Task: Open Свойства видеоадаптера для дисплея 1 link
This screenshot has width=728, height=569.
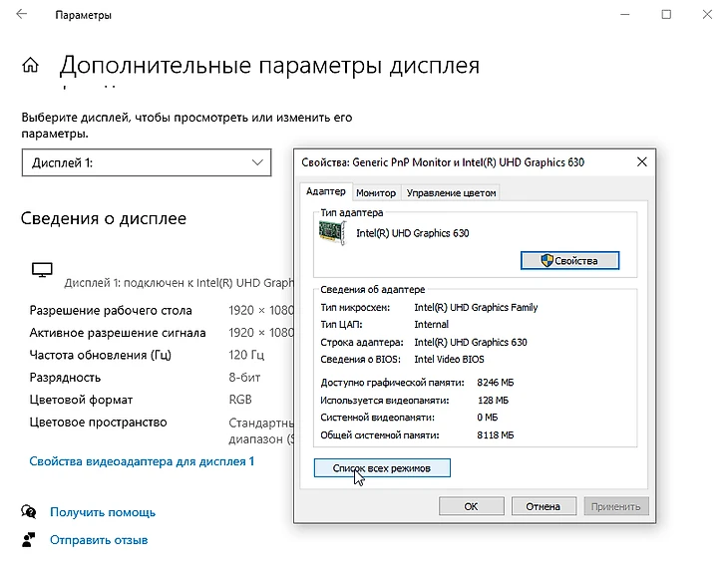Action: [142, 461]
